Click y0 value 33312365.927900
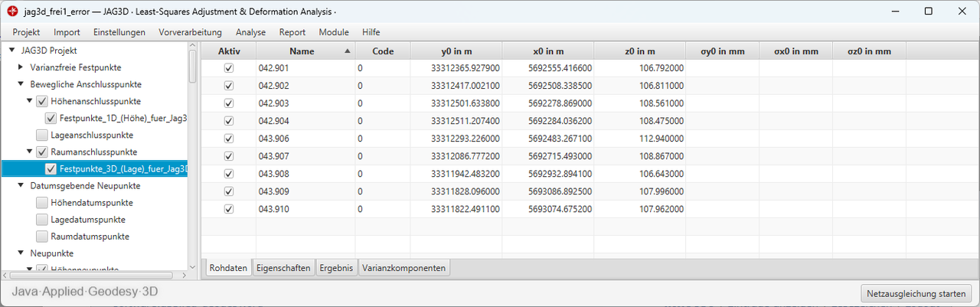The height and width of the screenshot is (307, 980). 465,68
